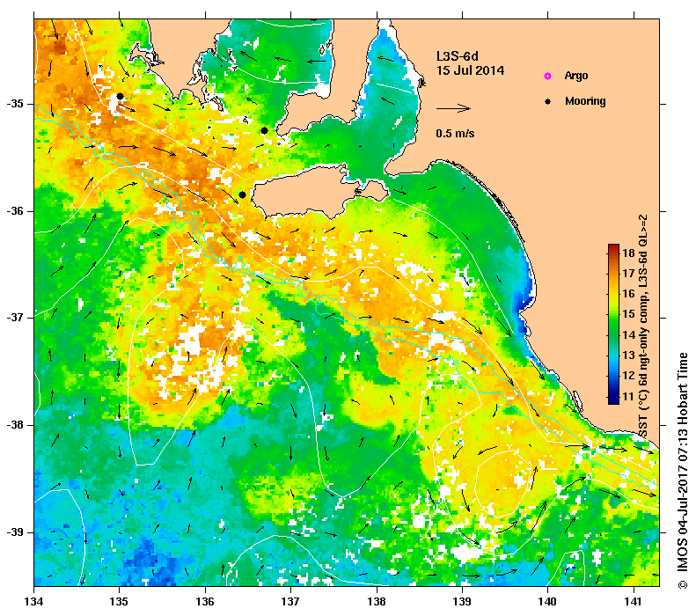696x616 pixels.
Task: Click the latitude label -39
Action: tap(14, 532)
